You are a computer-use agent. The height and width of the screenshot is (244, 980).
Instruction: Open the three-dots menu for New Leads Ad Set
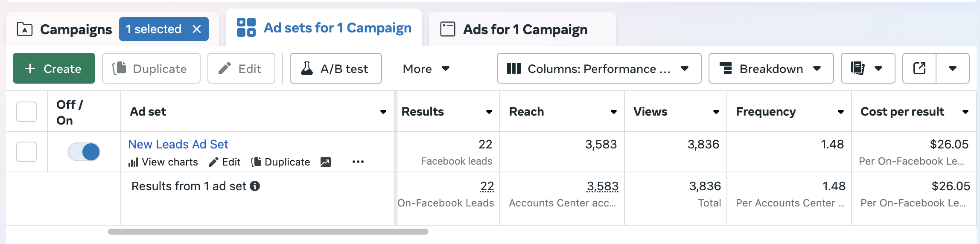(358, 162)
